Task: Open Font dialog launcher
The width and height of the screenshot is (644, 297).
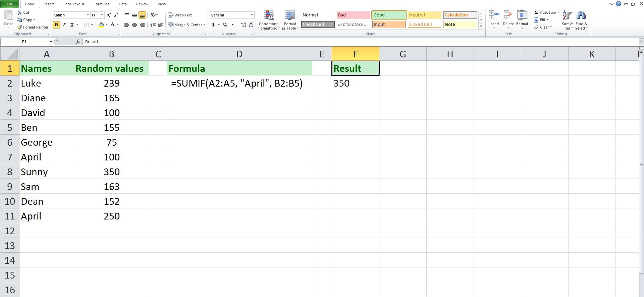Action: click(x=118, y=34)
